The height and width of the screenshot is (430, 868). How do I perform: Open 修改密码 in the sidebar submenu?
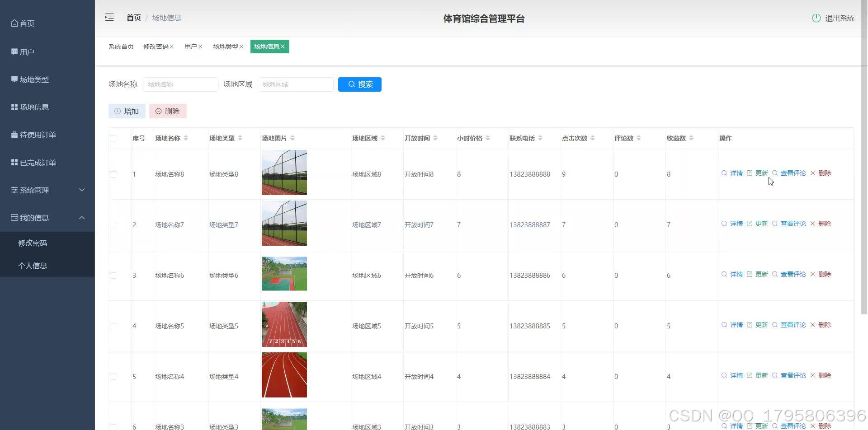pyautogui.click(x=47, y=243)
